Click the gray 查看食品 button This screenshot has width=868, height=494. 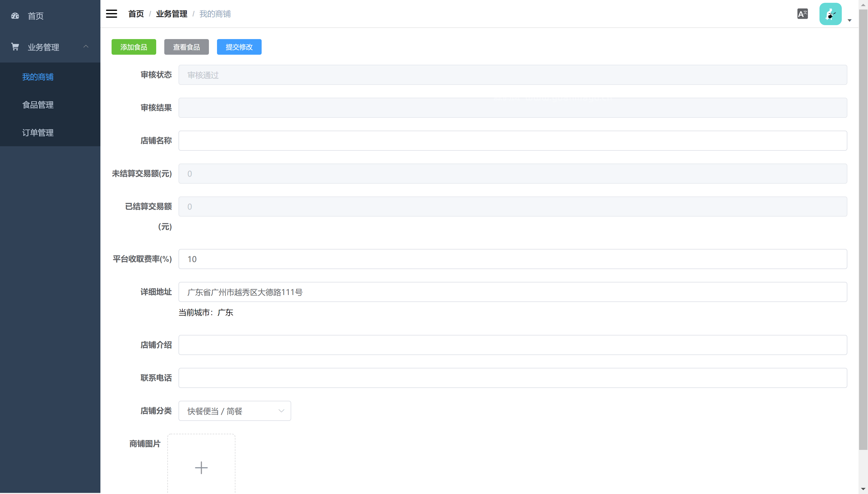(x=187, y=47)
